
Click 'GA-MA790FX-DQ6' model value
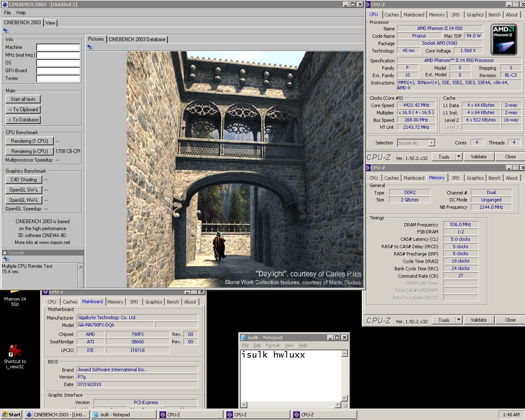coord(115,325)
